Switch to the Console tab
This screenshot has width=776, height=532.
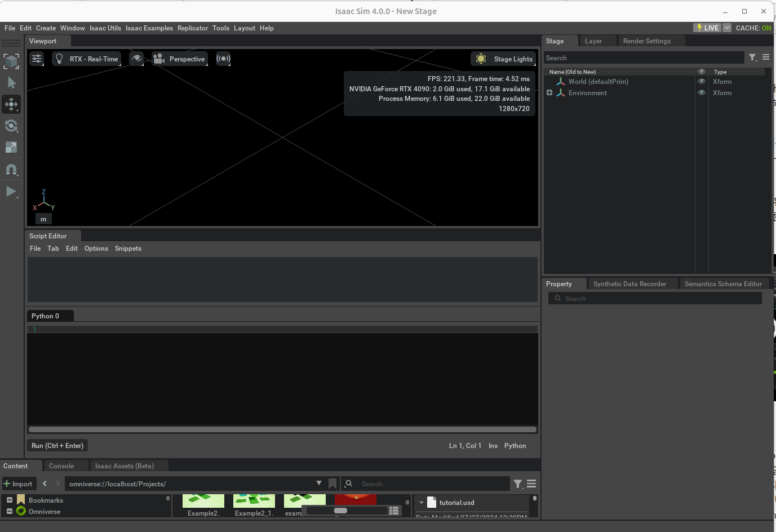[61, 466]
